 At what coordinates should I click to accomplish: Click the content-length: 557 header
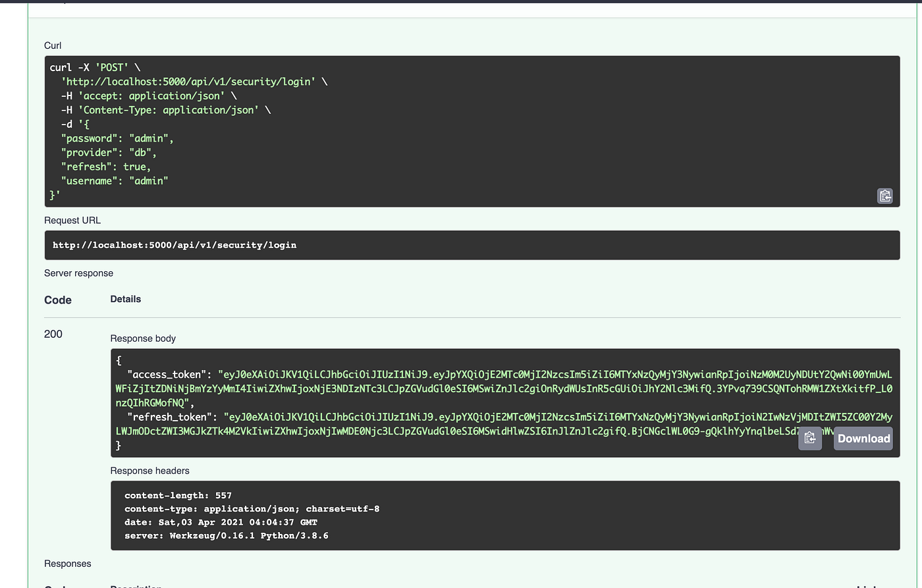click(x=178, y=495)
